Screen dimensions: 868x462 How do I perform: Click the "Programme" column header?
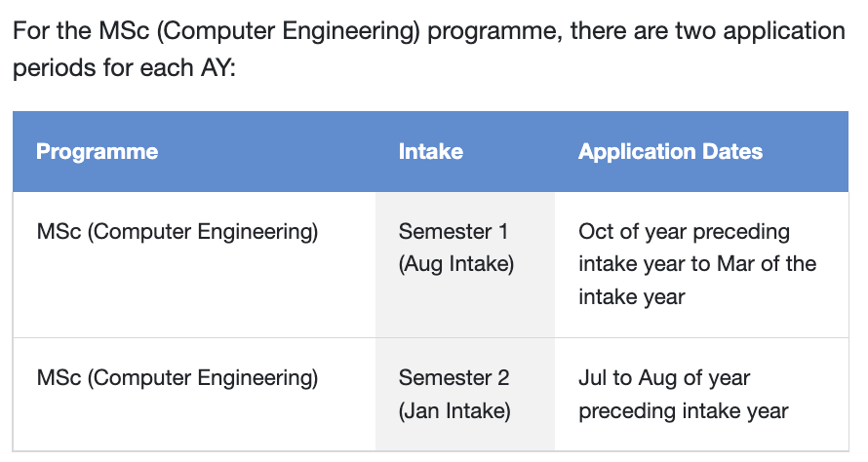click(97, 151)
